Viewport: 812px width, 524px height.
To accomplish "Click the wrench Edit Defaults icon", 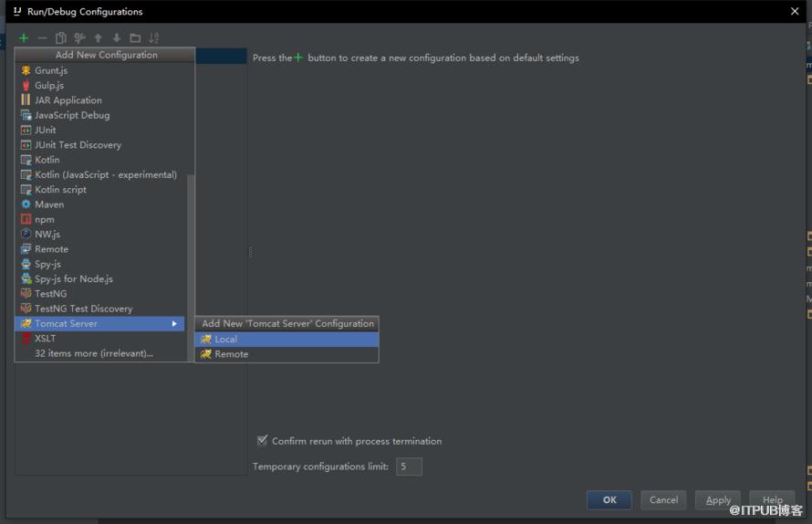I will (x=79, y=37).
